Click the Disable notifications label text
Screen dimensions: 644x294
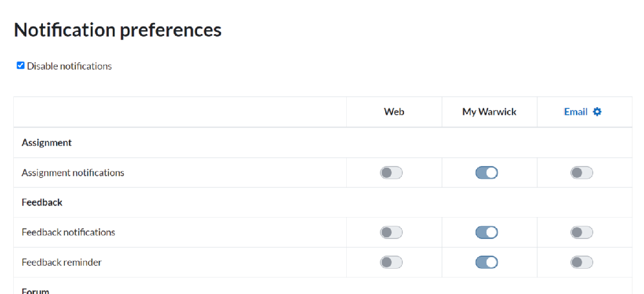click(69, 66)
